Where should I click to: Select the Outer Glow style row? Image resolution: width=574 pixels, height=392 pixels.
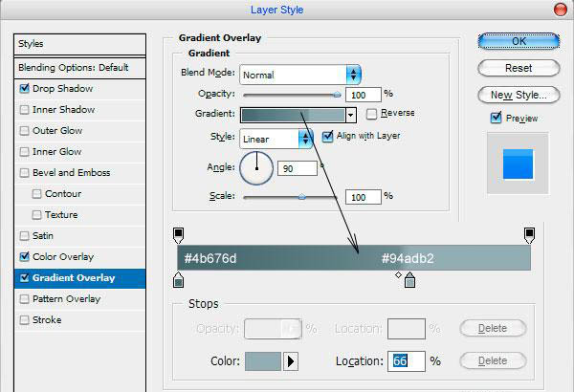click(x=79, y=131)
